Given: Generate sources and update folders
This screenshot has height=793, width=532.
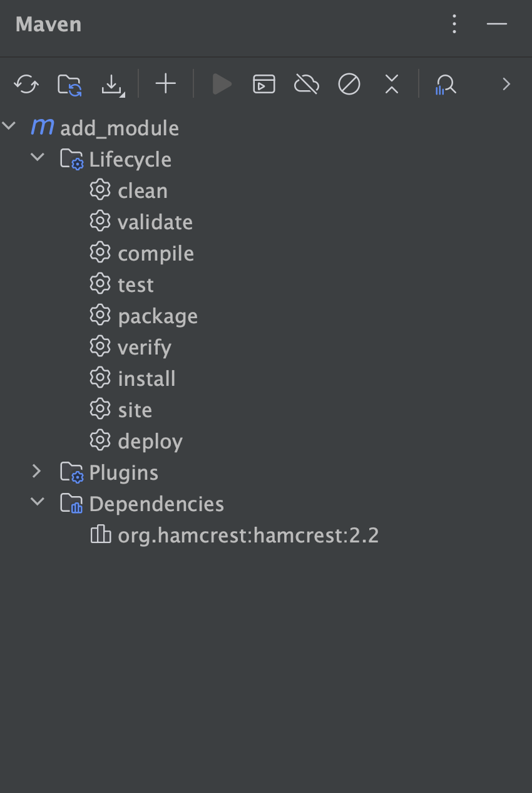Looking at the screenshot, I should pyautogui.click(x=69, y=84).
